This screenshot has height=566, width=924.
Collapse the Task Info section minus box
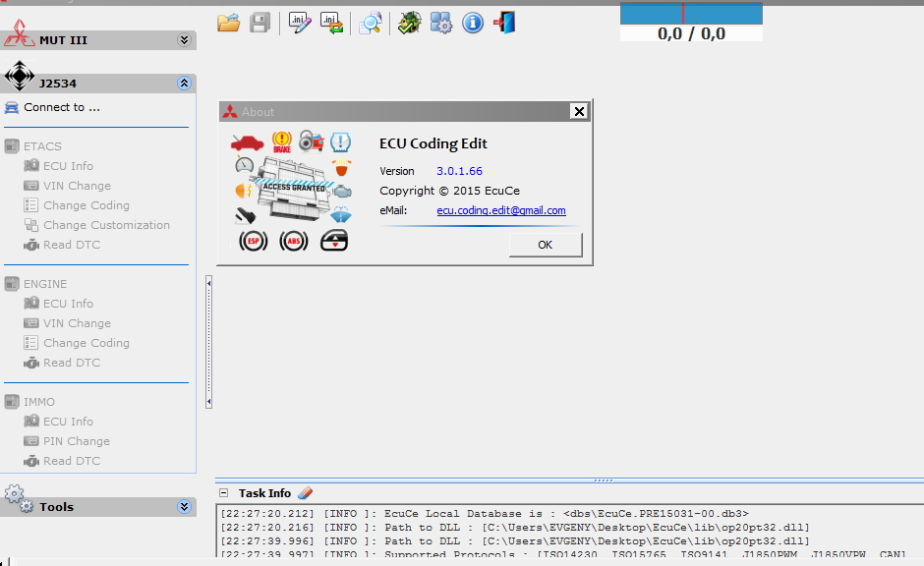click(x=223, y=493)
